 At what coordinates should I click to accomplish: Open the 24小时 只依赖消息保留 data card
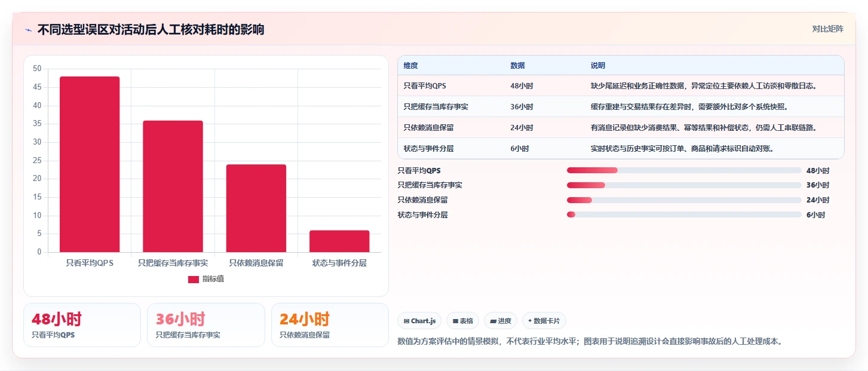coord(330,325)
